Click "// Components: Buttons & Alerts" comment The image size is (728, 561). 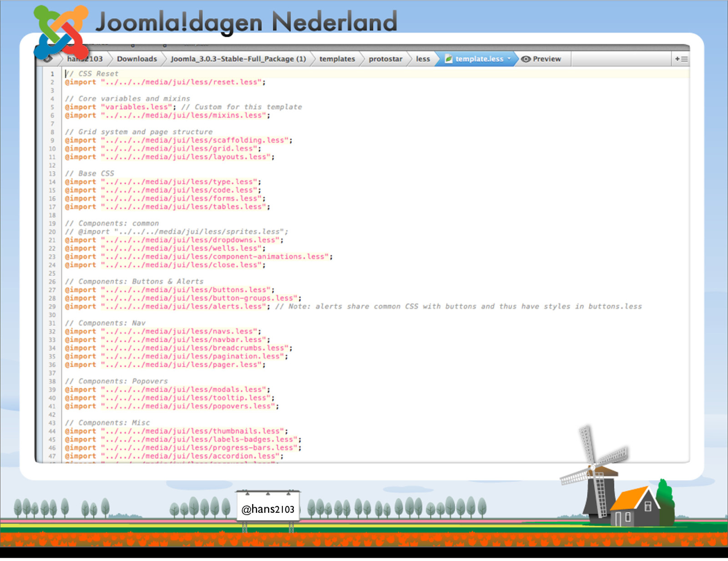click(x=134, y=281)
